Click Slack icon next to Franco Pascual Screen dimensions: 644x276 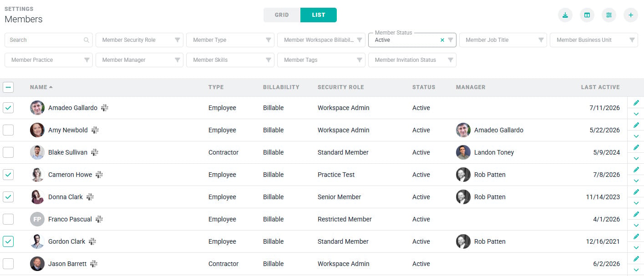point(99,219)
